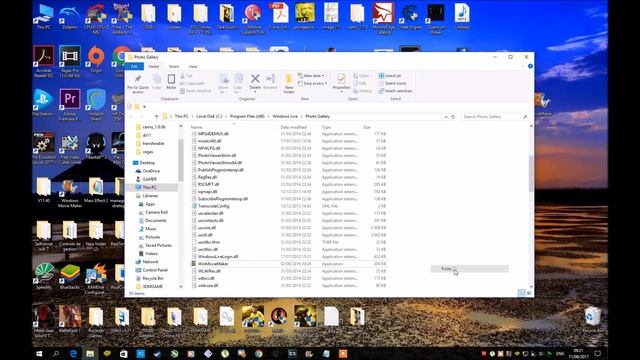The height and width of the screenshot is (360, 640).
Task: Click the Copy icon in ribbon
Action: (156, 81)
